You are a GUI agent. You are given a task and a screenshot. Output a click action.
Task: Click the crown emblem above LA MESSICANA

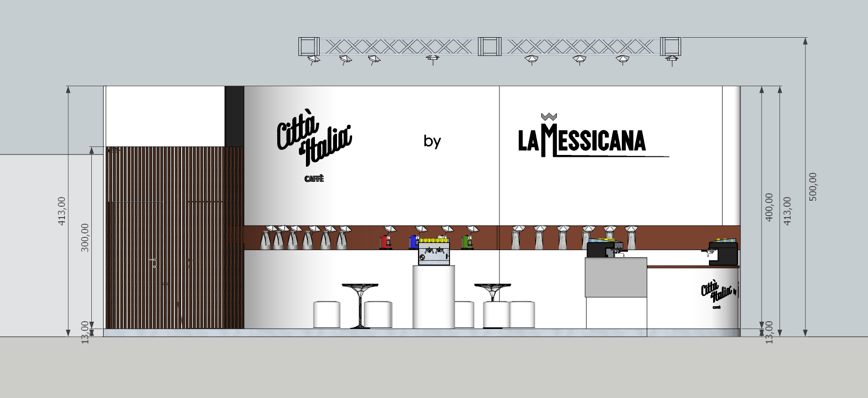tap(549, 116)
